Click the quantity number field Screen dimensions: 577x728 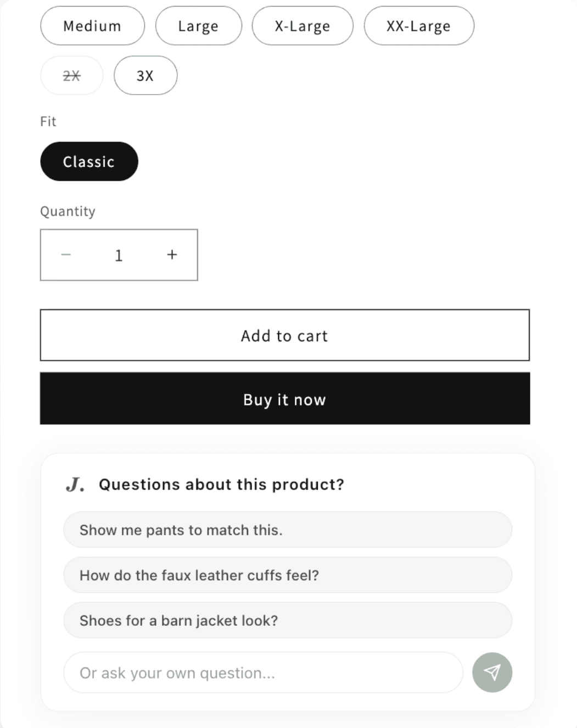point(119,255)
